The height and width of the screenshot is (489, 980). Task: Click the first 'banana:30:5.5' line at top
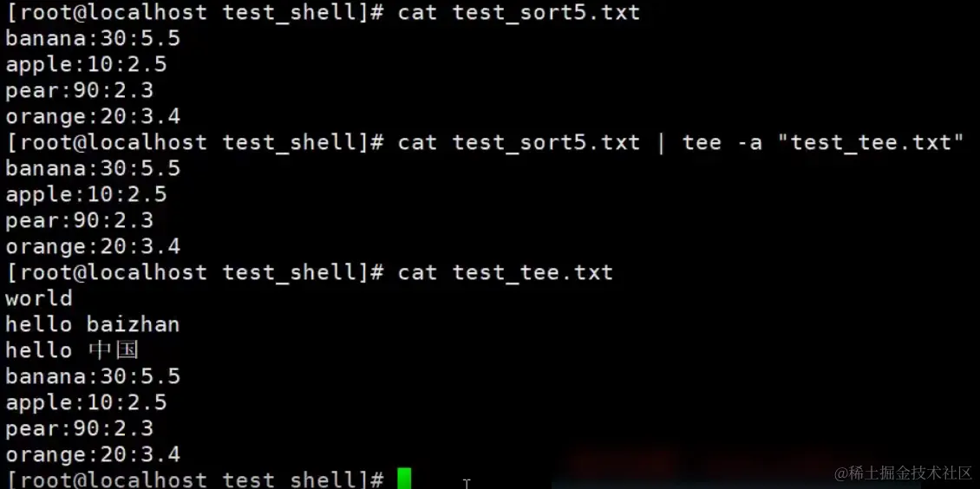tap(93, 39)
